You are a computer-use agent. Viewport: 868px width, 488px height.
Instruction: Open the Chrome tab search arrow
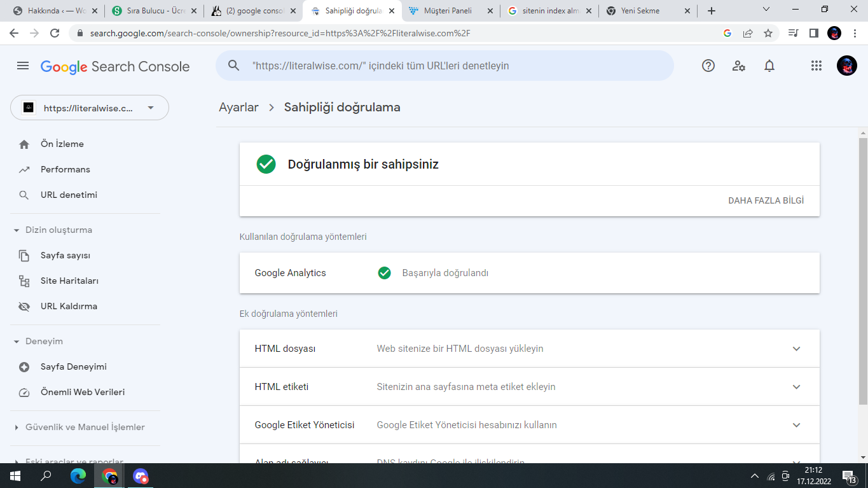coord(766,10)
